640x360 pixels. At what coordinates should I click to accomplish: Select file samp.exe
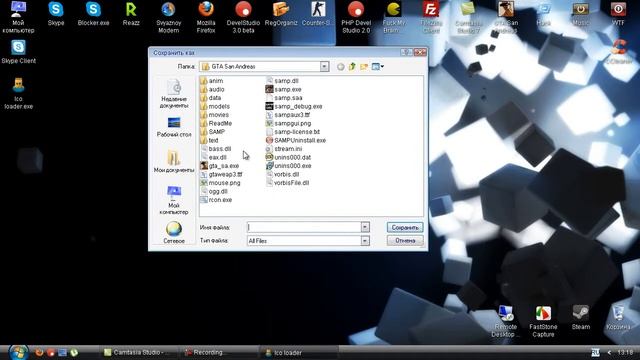click(284, 89)
